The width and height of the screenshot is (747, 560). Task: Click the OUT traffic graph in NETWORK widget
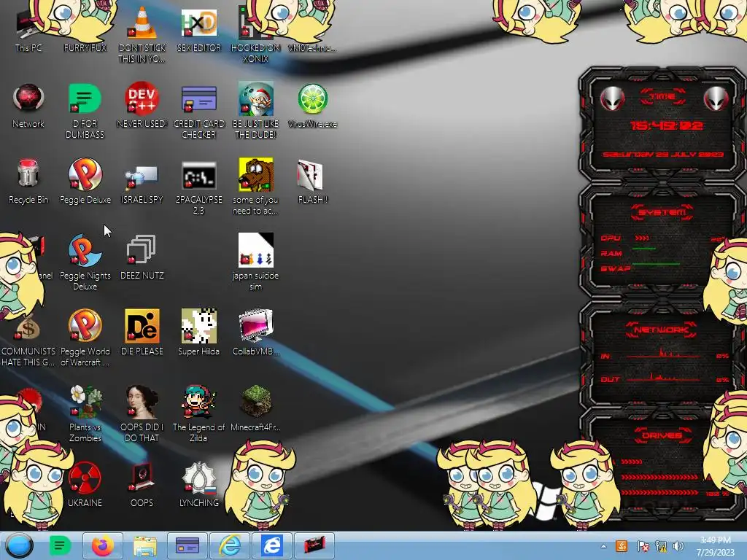pyautogui.click(x=663, y=378)
